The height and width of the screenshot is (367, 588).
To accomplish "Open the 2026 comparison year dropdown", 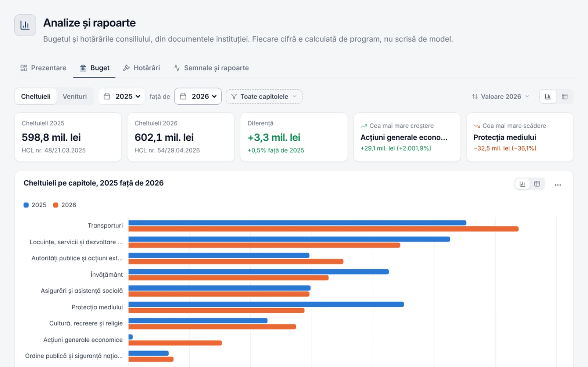I will [198, 96].
